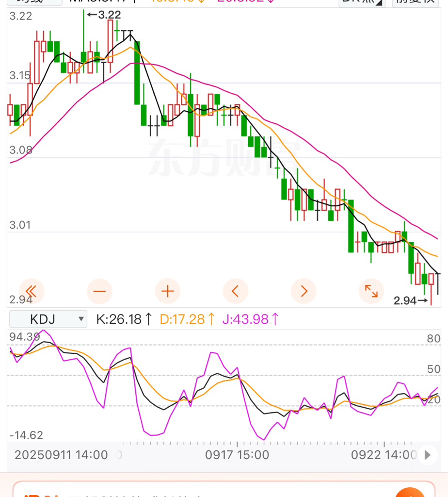This screenshot has width=448, height=497.
Task: Open the KDJ indicator dropdown
Action: click(x=48, y=319)
